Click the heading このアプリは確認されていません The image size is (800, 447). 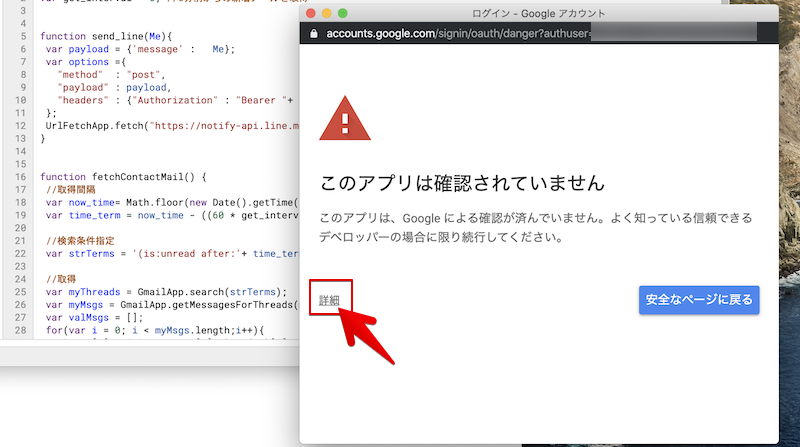pos(462,183)
